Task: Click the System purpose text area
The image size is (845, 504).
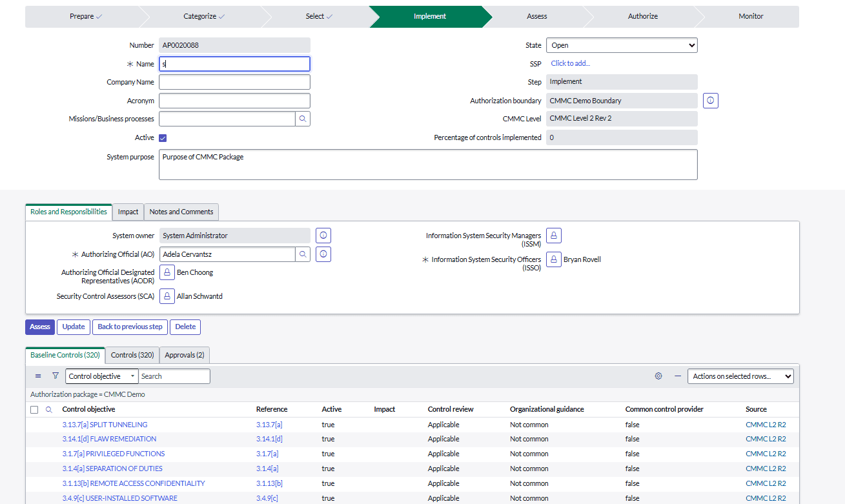Action: 428,165
